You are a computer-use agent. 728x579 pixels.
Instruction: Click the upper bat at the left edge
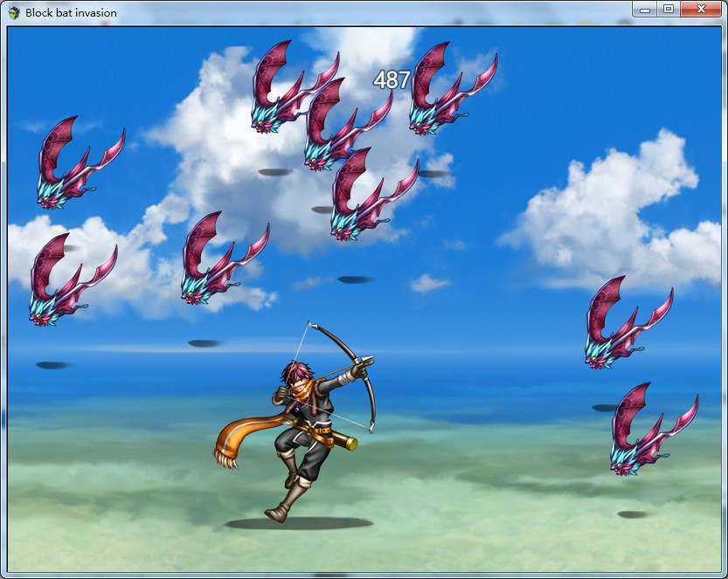[x=80, y=162]
